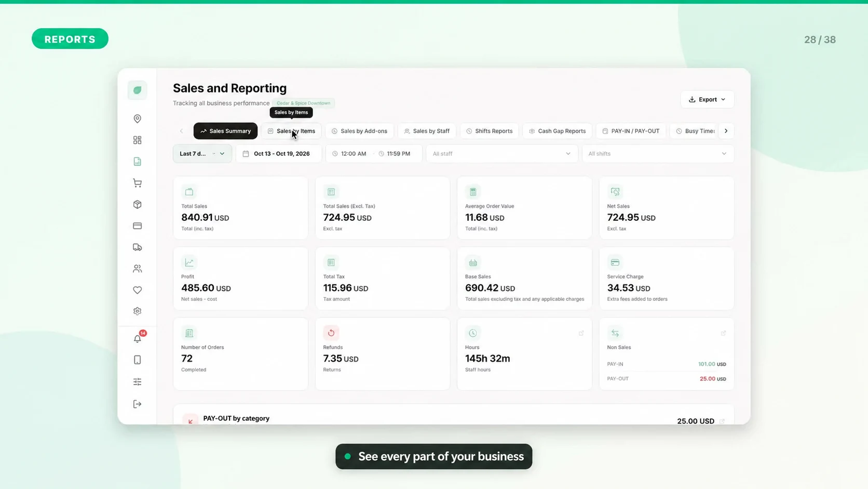Open the staff people sidebar icon
Image resolution: width=868 pixels, height=489 pixels.
tap(137, 269)
